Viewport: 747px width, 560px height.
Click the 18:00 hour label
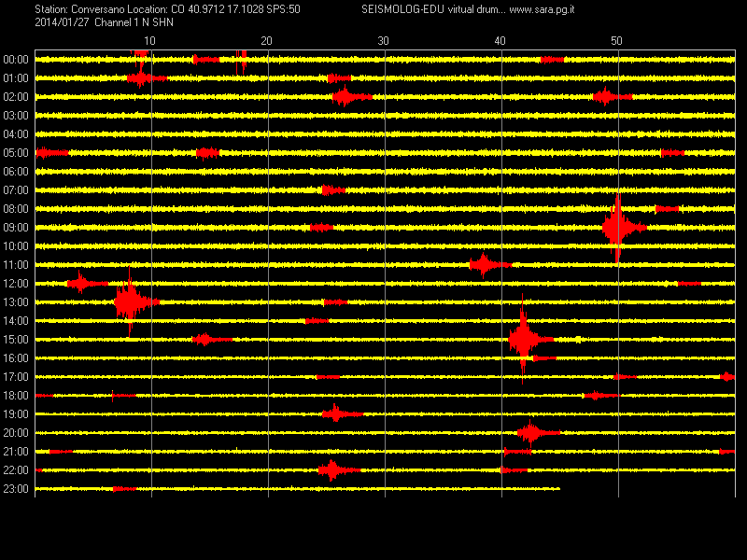click(x=16, y=396)
